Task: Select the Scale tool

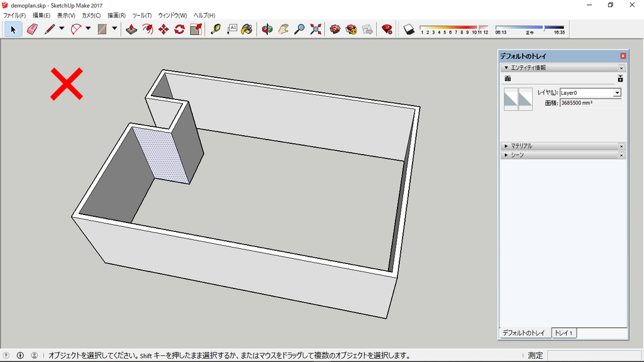Action: [196, 29]
